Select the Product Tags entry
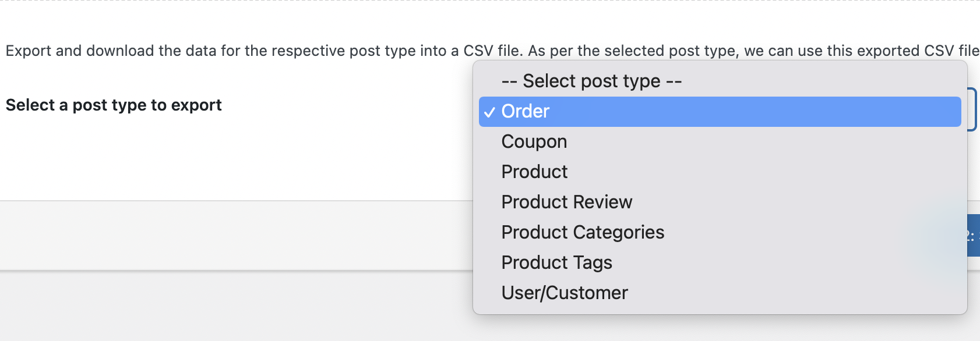This screenshot has height=341, width=980. pyautogui.click(x=720, y=263)
